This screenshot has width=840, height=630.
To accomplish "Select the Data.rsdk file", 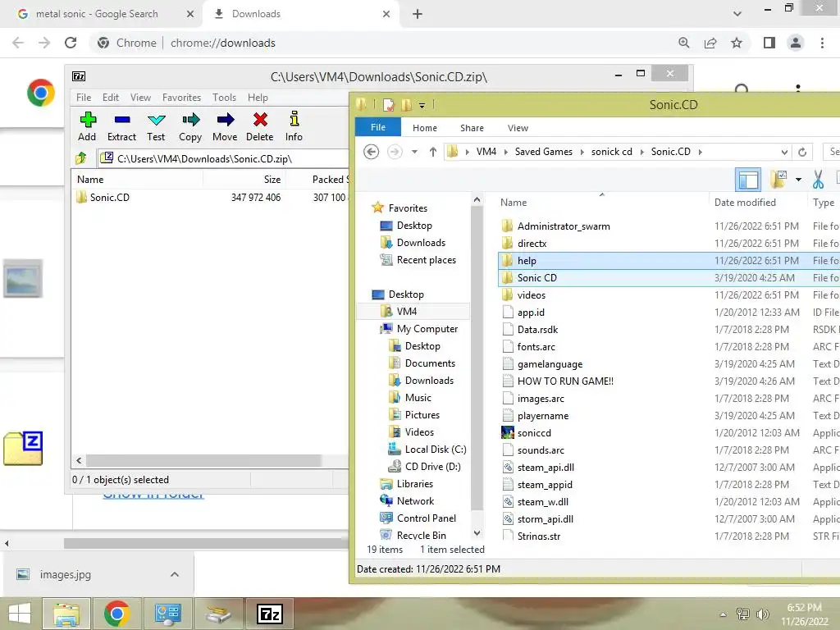I will [537, 330].
